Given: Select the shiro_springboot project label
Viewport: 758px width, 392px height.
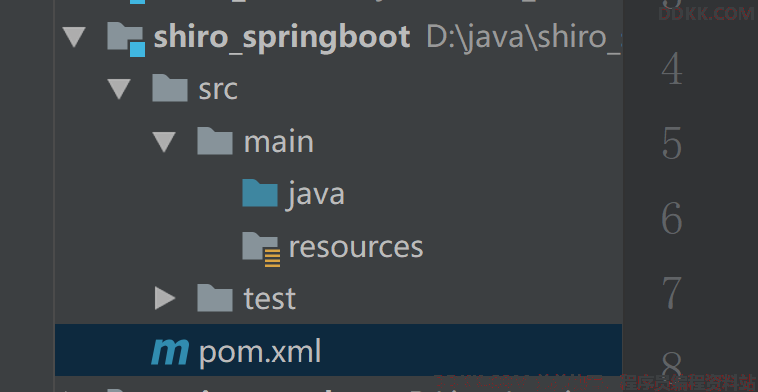Looking at the screenshot, I should click(x=282, y=38).
